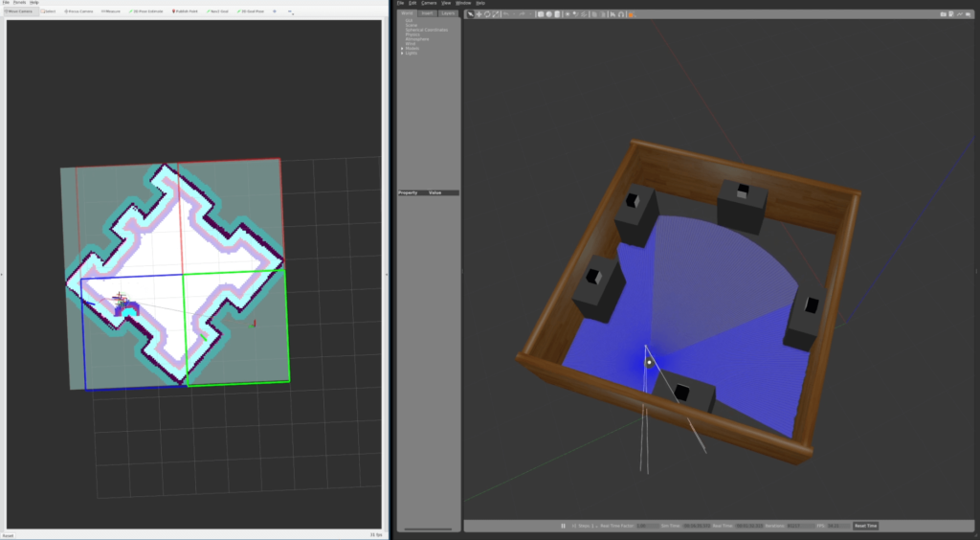Open the RViz toolbar minus dropdown

[x=291, y=12]
